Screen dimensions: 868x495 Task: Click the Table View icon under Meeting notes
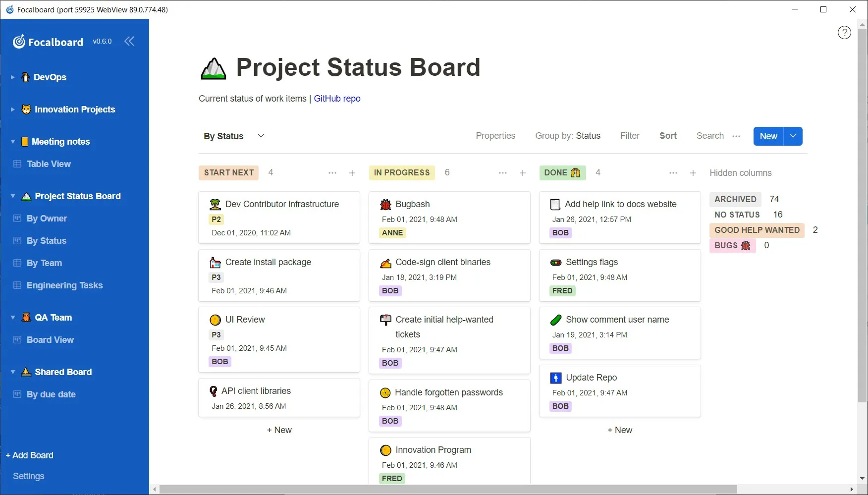coord(17,164)
